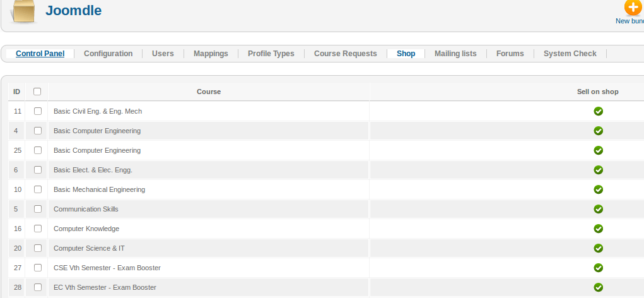Click green checkmark for EC Vth Semester row
Viewport: 644px width, 298px height.
598,287
